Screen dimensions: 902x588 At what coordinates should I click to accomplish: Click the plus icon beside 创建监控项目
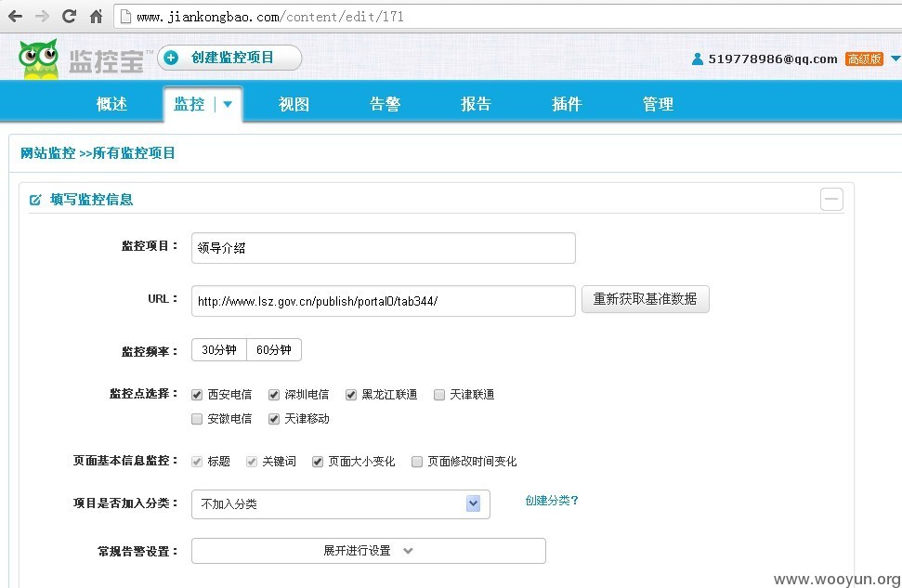(x=171, y=58)
